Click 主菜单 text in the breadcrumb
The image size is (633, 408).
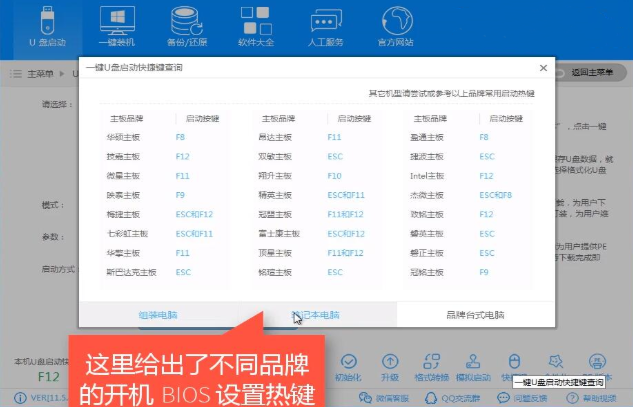pos(40,74)
